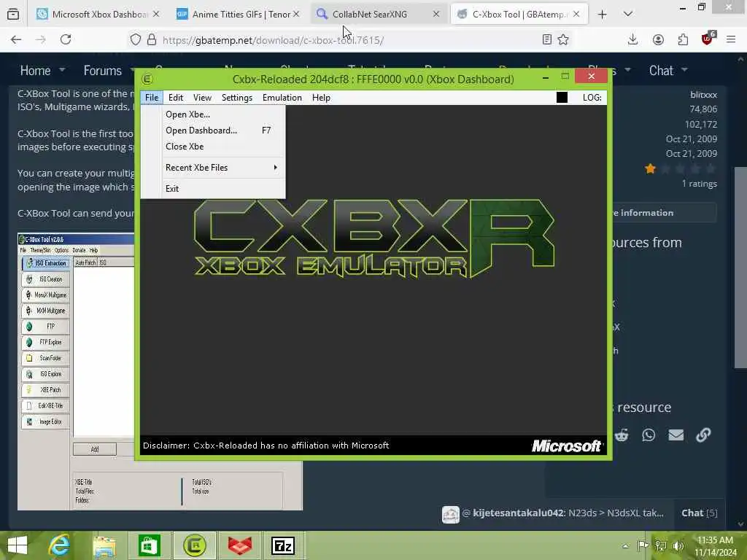
Task: Open the list all tabs dropdown
Action: tap(628, 15)
